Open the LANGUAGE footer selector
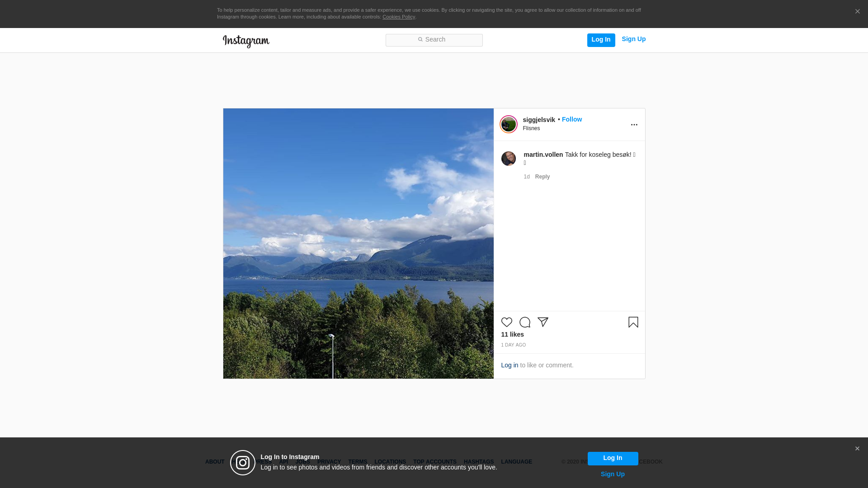The width and height of the screenshot is (868, 488). click(x=516, y=462)
